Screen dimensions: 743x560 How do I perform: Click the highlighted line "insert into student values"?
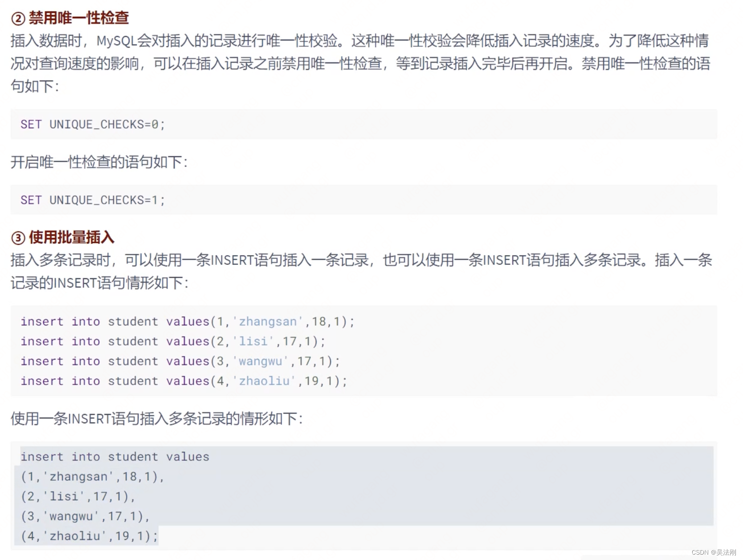coord(115,457)
